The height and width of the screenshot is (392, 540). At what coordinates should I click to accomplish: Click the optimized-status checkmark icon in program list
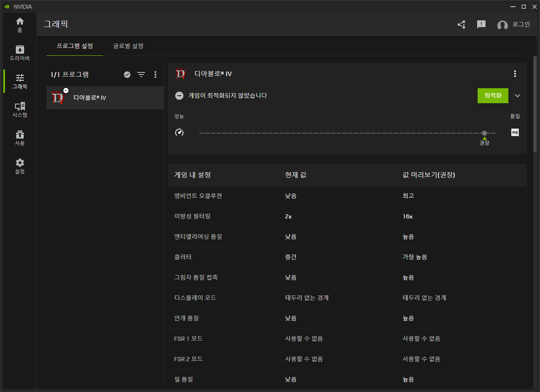(127, 74)
